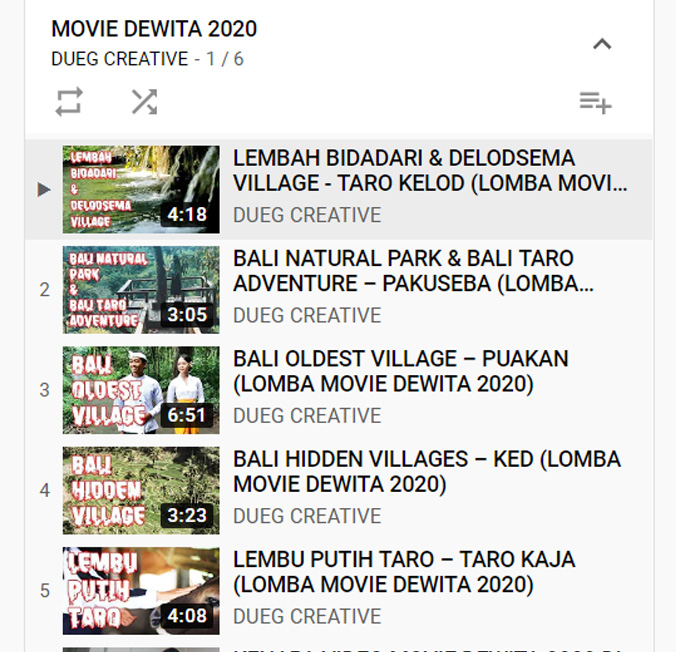Click the now-playing triangle indicator
The width and height of the screenshot is (676, 652).
click(x=44, y=189)
